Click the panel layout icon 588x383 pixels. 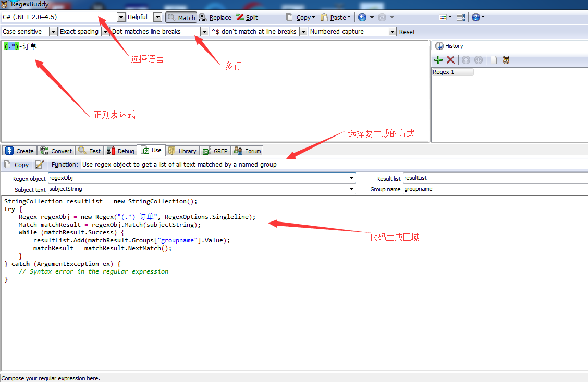(x=461, y=17)
